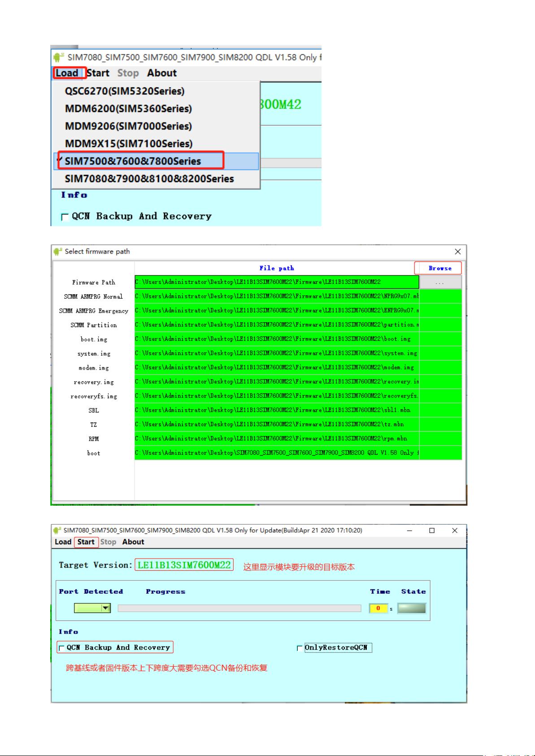Open About menu in bottom window

click(133, 542)
